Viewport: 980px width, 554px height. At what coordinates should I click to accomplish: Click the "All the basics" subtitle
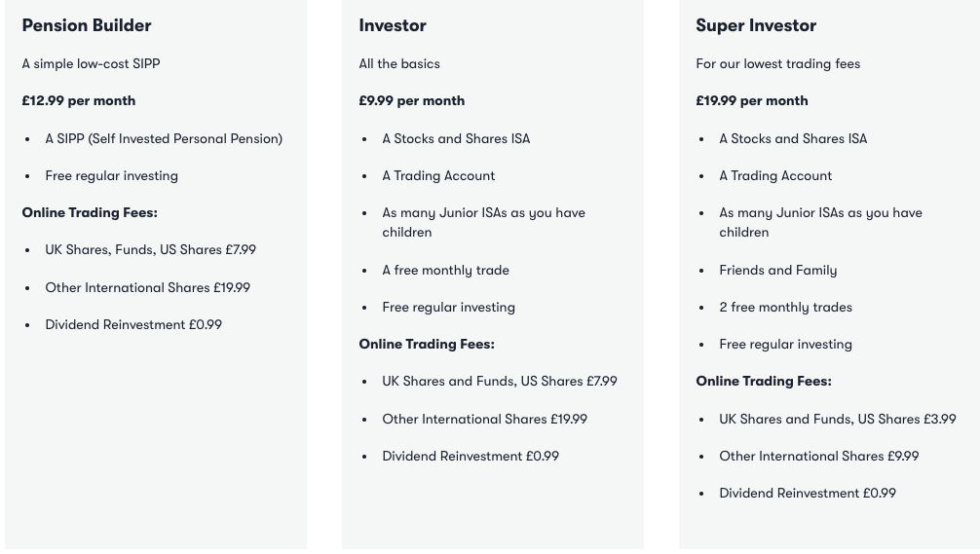(399, 63)
